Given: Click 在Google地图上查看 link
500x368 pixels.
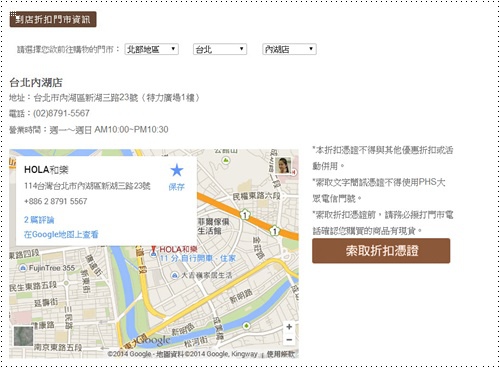Looking at the screenshot, I should [x=61, y=234].
